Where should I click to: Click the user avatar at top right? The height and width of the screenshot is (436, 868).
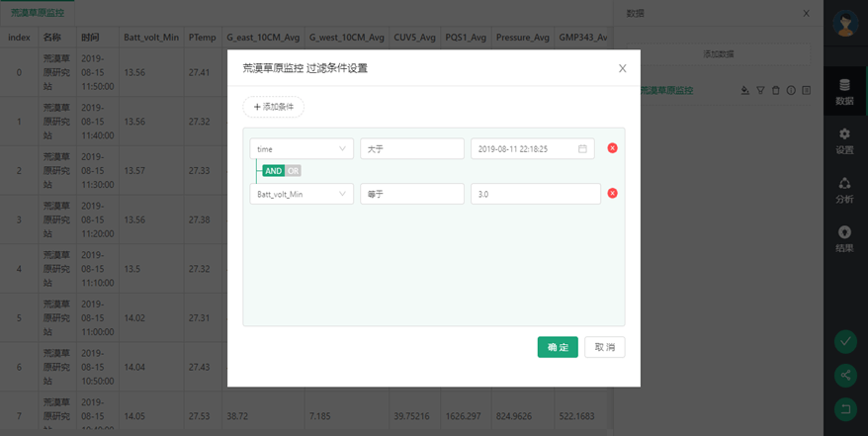(x=845, y=23)
